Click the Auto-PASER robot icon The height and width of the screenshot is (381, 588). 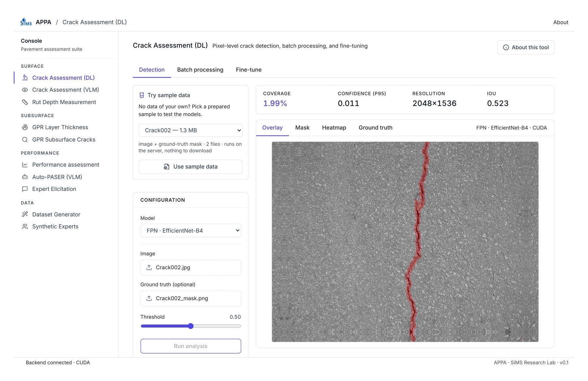pos(25,177)
